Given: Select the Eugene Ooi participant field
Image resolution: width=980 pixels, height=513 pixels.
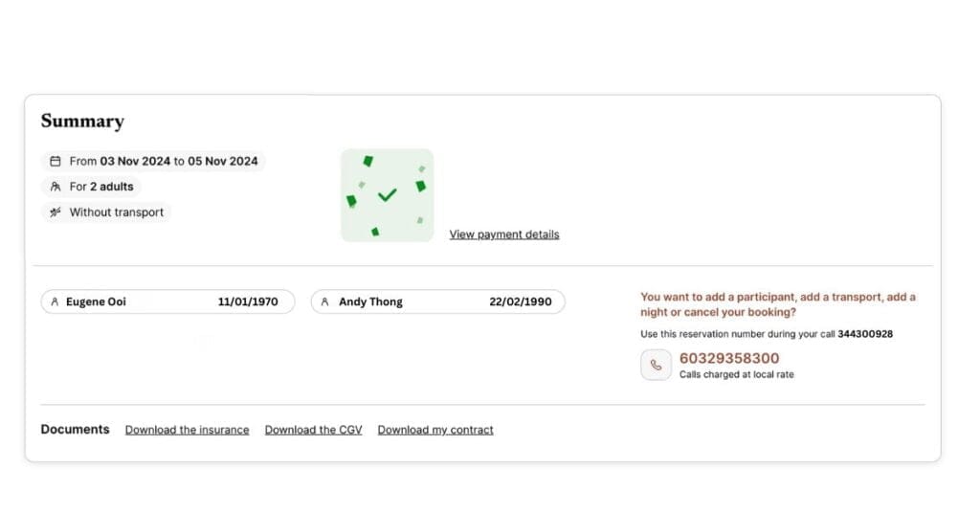Looking at the screenshot, I should coord(168,301).
